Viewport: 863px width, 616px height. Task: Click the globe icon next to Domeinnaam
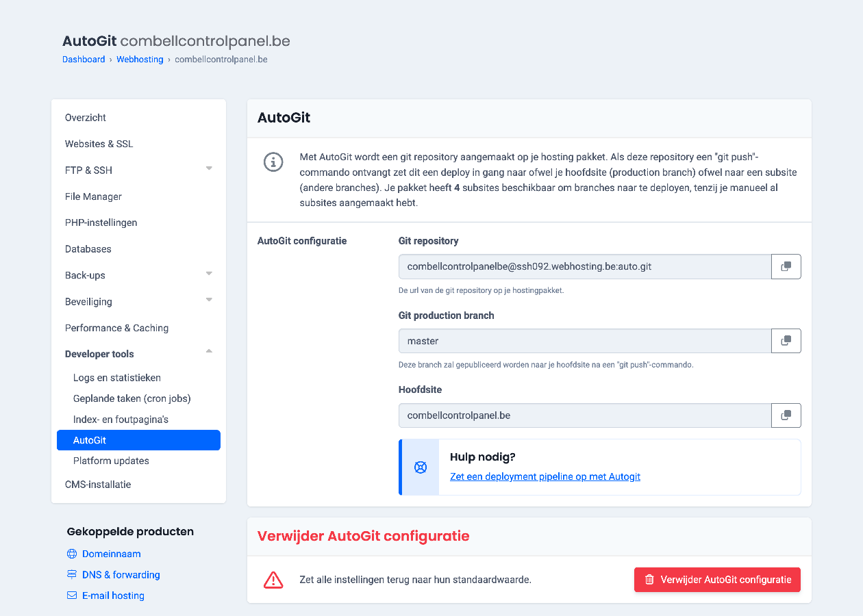[x=72, y=554]
